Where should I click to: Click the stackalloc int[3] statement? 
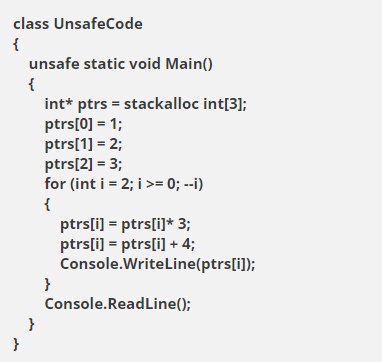coord(146,104)
